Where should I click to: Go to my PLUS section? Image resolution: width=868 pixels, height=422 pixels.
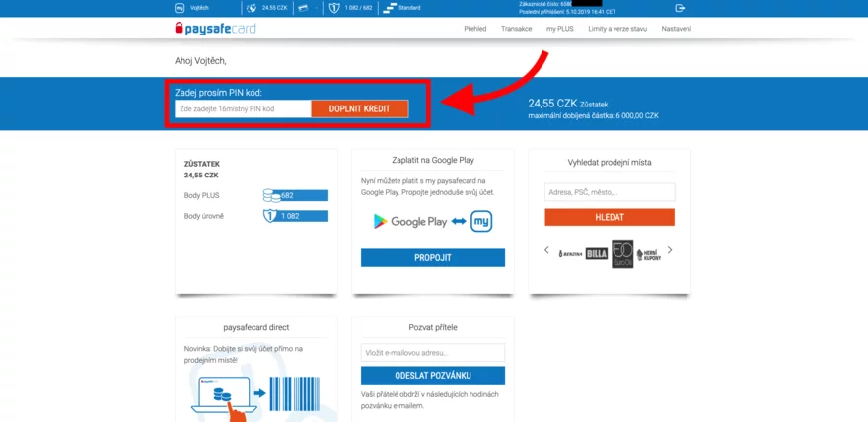561,29
